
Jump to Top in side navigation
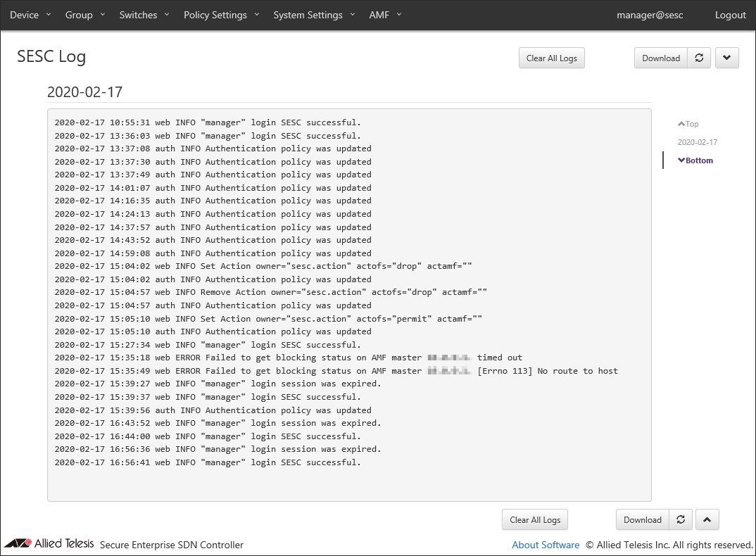[689, 124]
